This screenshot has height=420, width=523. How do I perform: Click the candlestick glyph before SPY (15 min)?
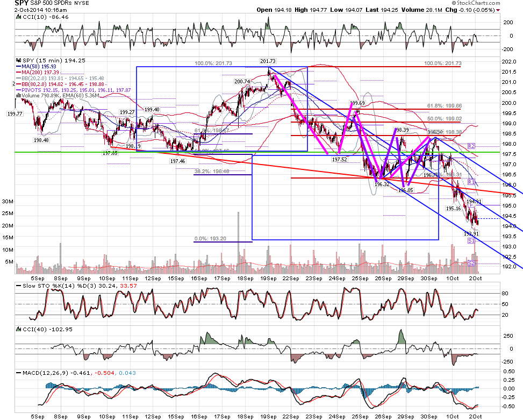[x=19, y=60]
